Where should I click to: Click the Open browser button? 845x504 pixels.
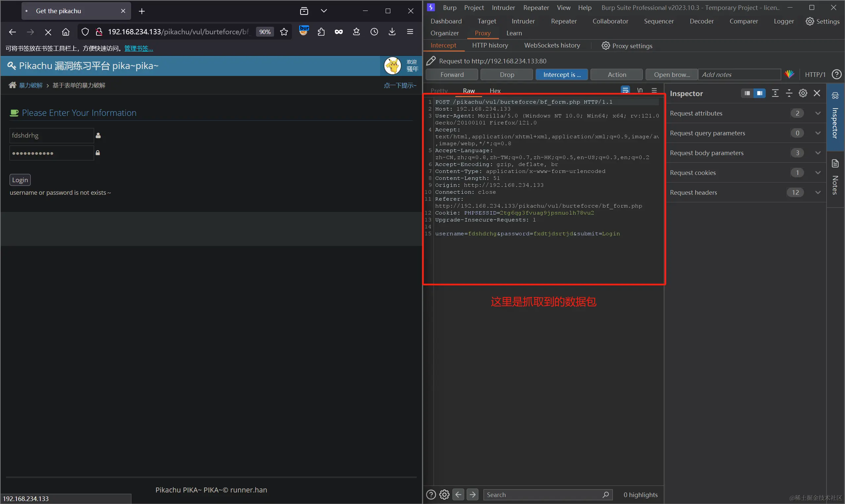tap(672, 75)
